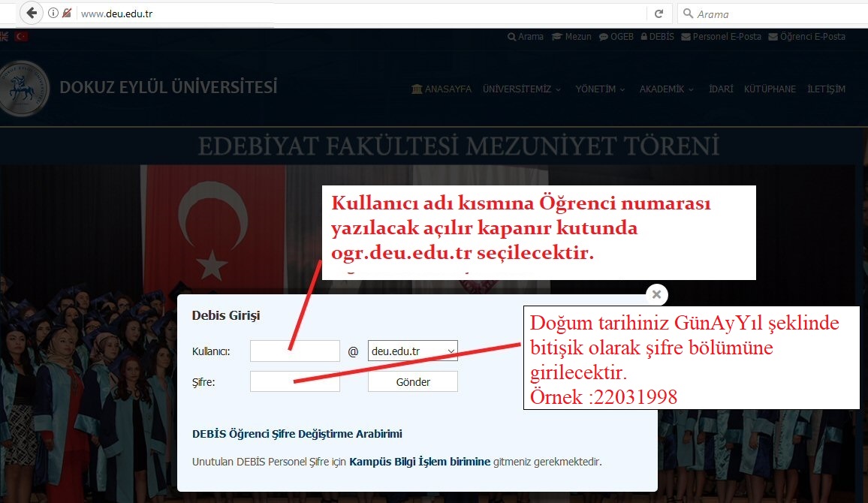This screenshot has height=503, width=868.
Task: Click the browser search magnifier icon
Action: coord(688,14)
